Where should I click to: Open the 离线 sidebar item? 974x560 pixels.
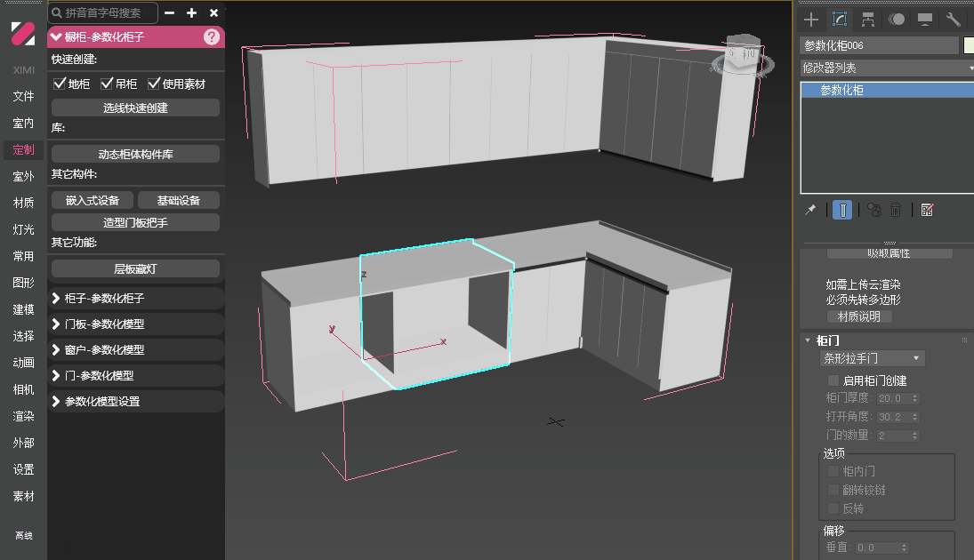[x=24, y=535]
